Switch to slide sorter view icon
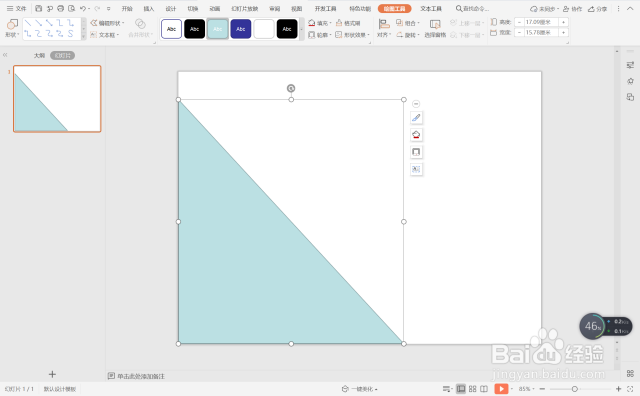 coord(473,389)
